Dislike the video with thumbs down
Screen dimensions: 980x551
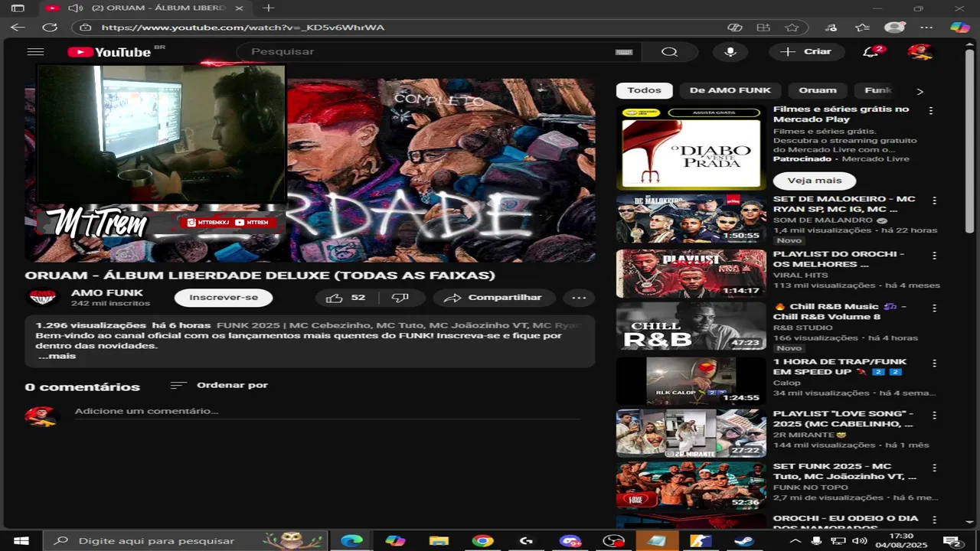click(x=400, y=298)
